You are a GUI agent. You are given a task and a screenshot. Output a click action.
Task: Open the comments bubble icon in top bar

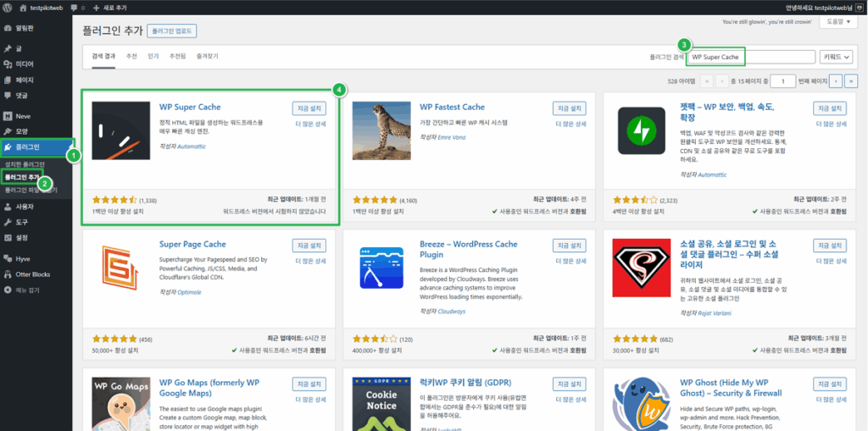(x=75, y=8)
